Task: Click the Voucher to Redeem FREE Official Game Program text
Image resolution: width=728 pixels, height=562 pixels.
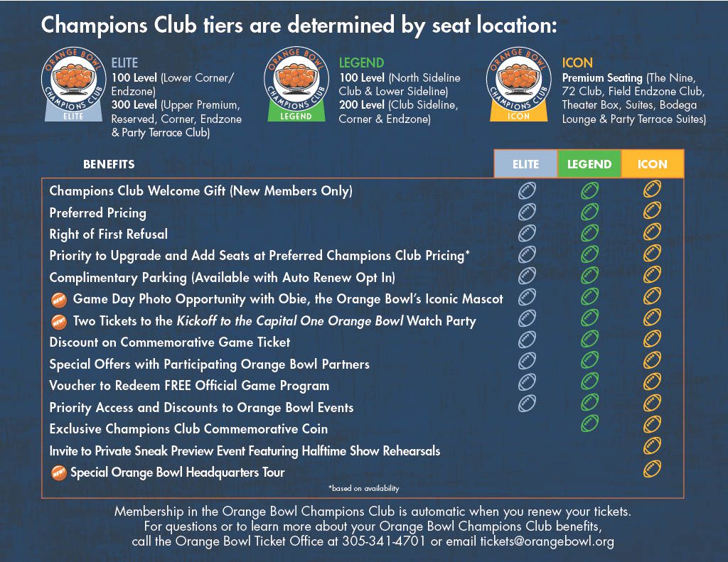Action: point(189,386)
